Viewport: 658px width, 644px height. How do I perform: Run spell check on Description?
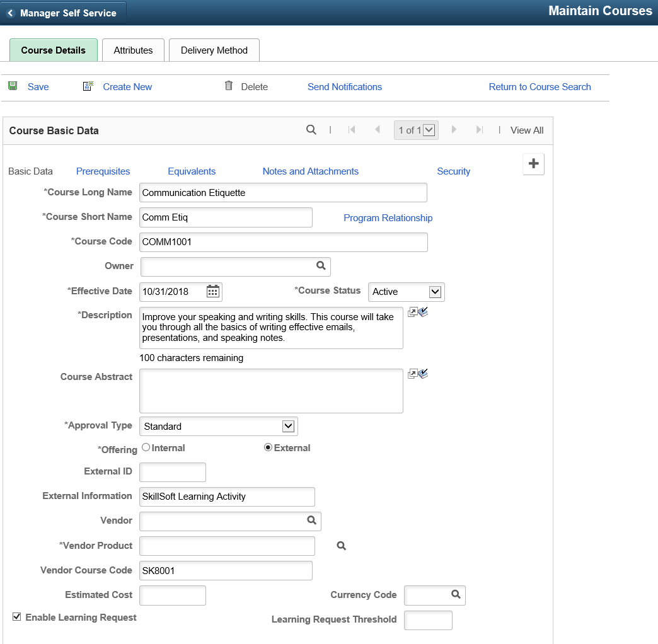point(422,312)
